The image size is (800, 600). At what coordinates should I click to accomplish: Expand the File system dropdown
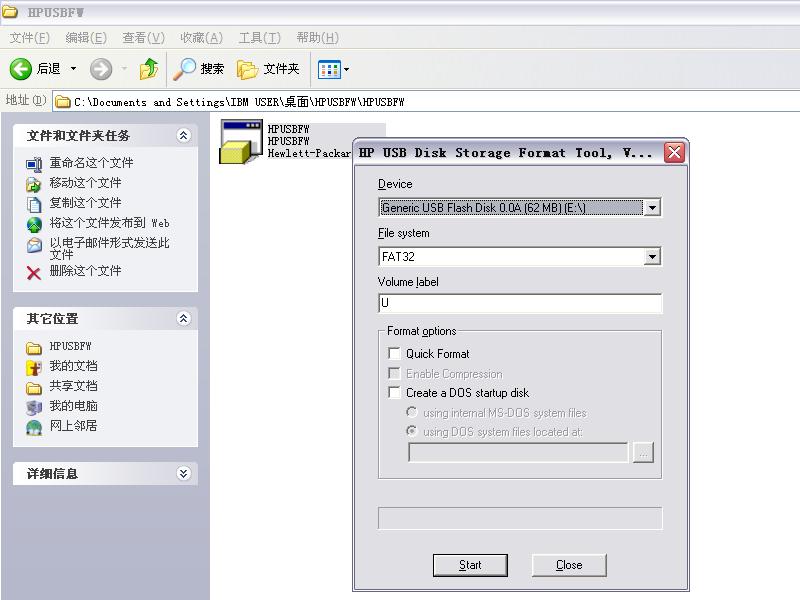point(652,257)
